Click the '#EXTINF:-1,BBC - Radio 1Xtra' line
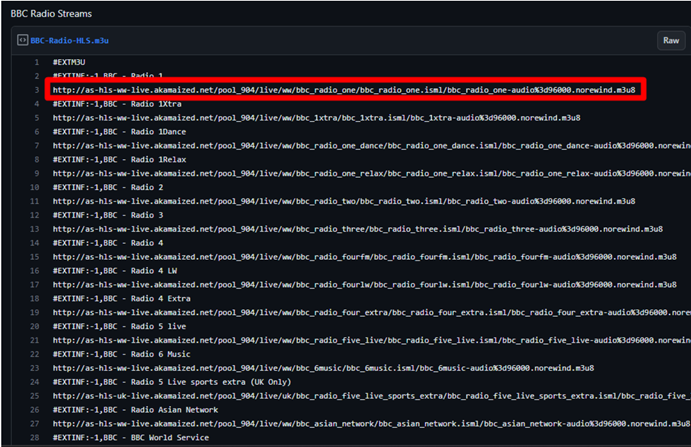 coord(117,104)
